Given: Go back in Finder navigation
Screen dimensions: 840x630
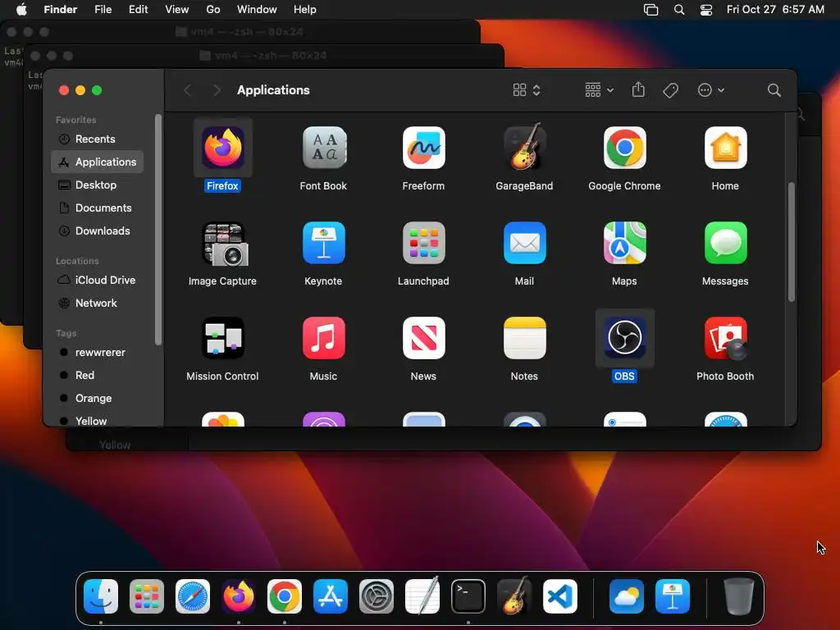Looking at the screenshot, I should click(187, 90).
